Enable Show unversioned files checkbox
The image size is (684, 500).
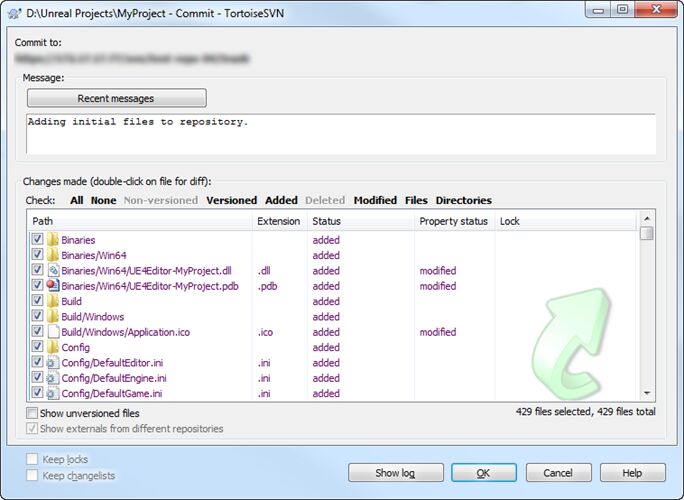[x=32, y=413]
